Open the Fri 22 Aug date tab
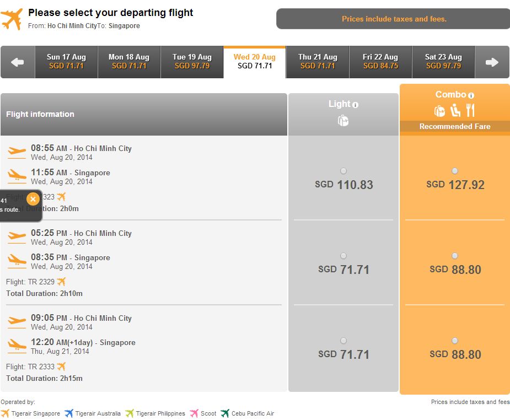The image size is (510, 420). tap(380, 62)
